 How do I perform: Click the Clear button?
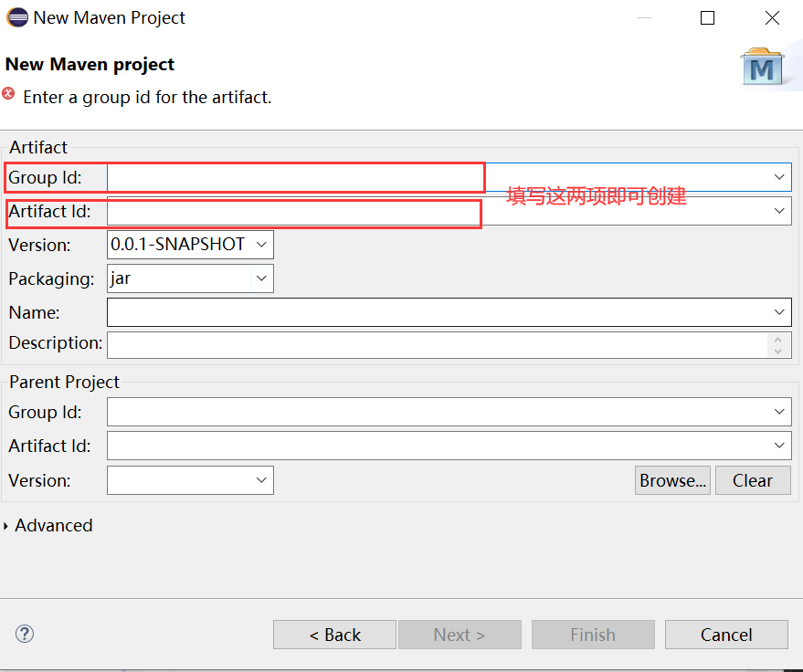753,480
